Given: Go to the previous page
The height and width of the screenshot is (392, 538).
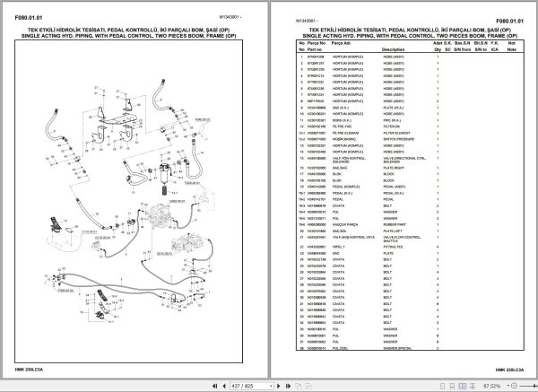Looking at the screenshot, I should (x=223, y=386).
